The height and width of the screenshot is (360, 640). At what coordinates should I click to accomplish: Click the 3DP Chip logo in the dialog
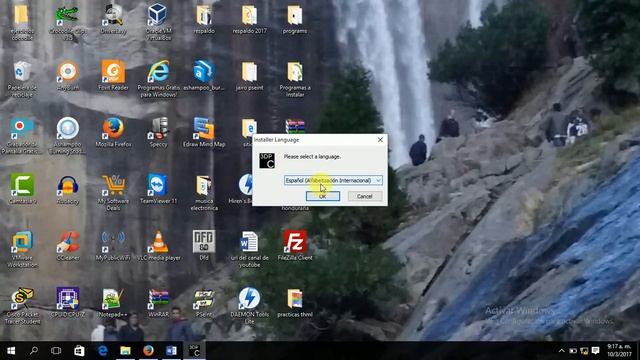267,160
